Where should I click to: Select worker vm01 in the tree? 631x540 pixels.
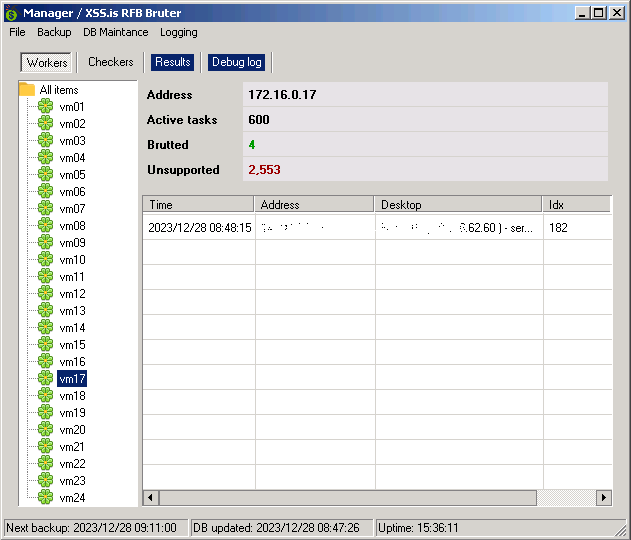point(72,107)
